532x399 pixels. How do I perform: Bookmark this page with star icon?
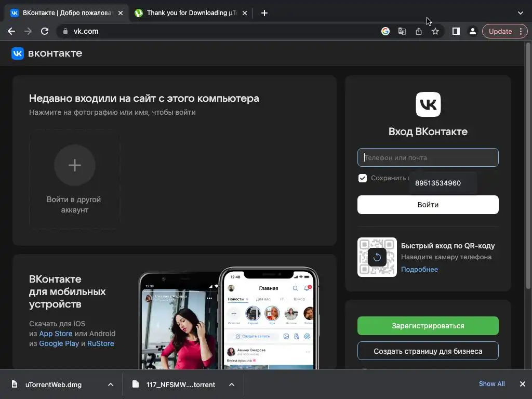[x=435, y=31]
